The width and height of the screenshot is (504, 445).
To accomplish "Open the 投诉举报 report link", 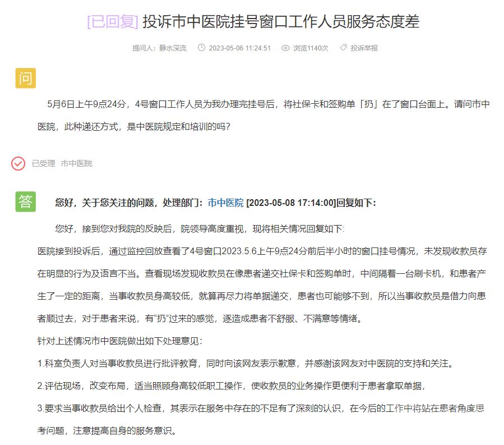I will click(364, 48).
